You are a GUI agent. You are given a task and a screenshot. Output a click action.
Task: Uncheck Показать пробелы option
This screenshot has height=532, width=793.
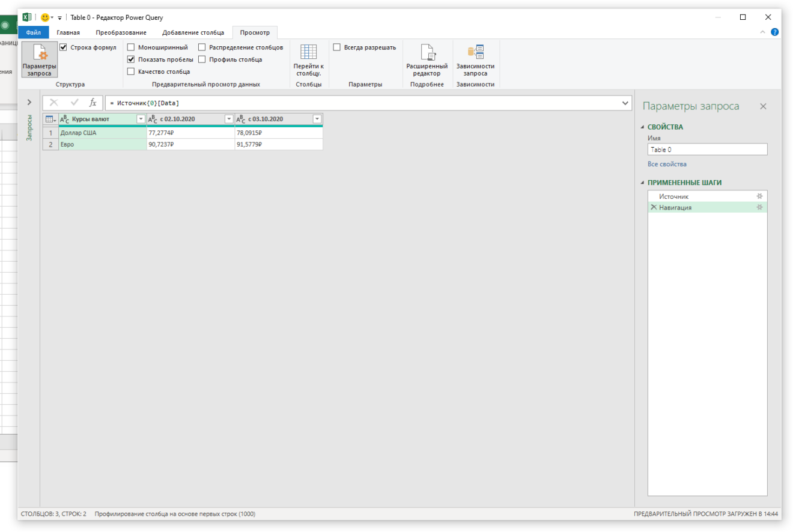(x=131, y=59)
